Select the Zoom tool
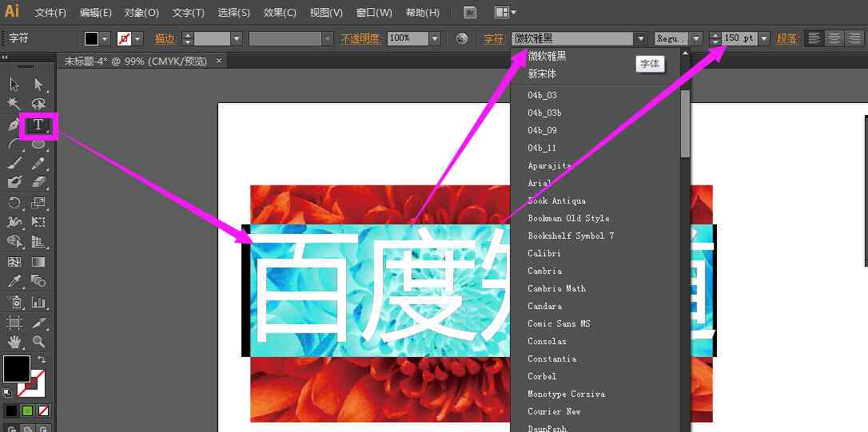This screenshot has width=868, height=432. (38, 341)
